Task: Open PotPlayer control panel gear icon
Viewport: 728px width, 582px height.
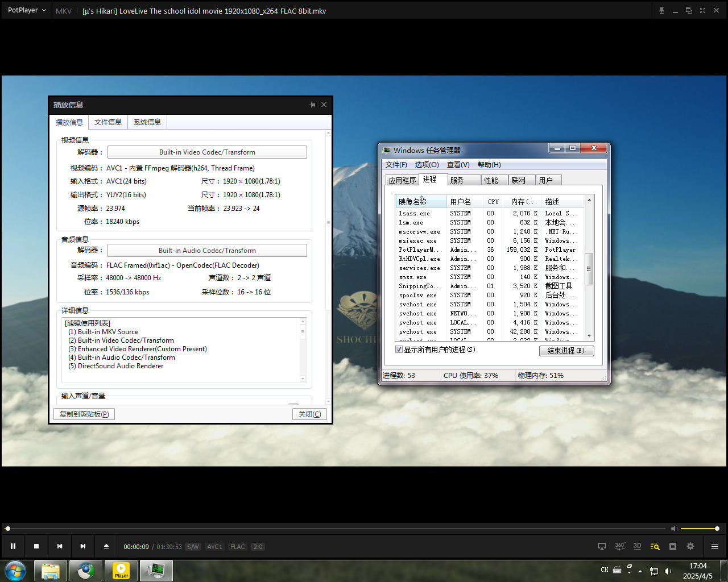Action: [x=690, y=546]
